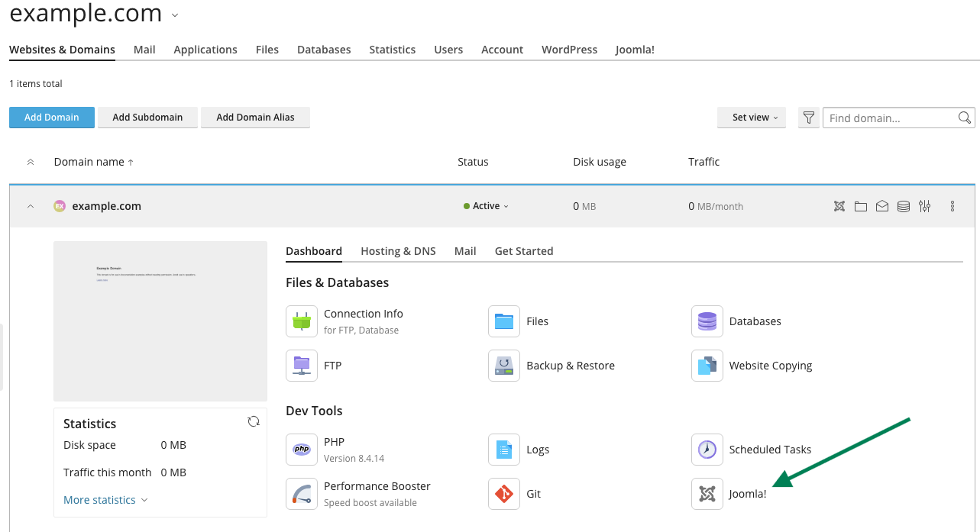Click the Traffic column header

(x=703, y=162)
